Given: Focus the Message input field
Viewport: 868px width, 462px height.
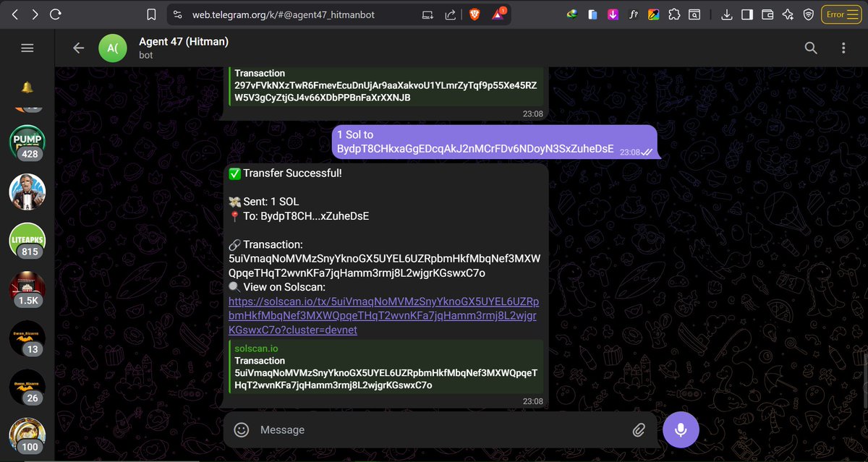Looking at the screenshot, I should 440,429.
